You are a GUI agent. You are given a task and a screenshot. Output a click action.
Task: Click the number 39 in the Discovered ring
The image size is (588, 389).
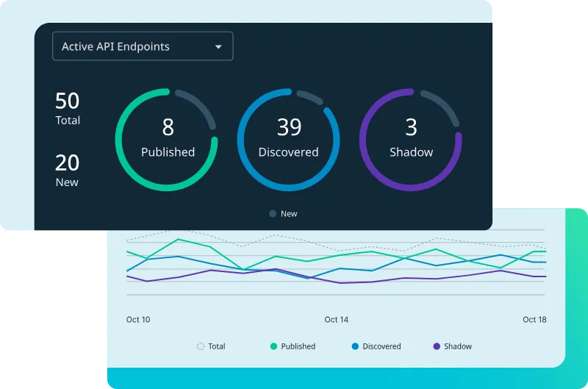(x=289, y=127)
